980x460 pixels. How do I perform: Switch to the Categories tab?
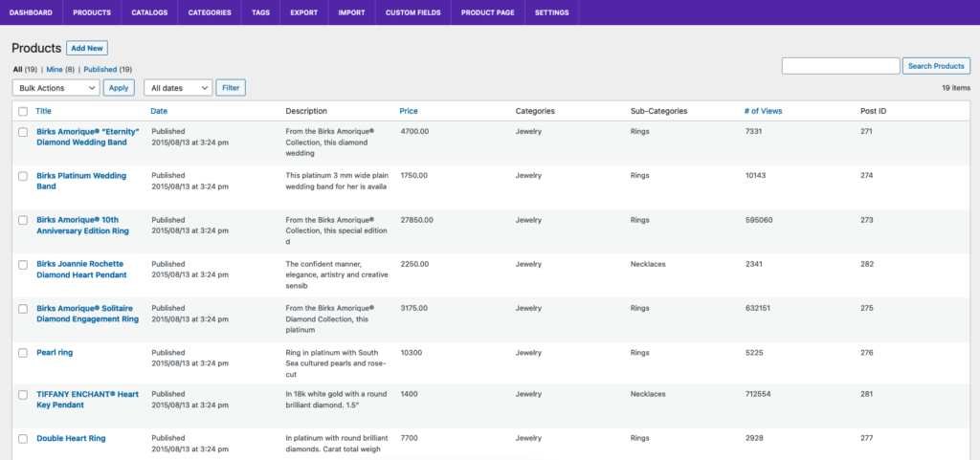[x=210, y=12]
